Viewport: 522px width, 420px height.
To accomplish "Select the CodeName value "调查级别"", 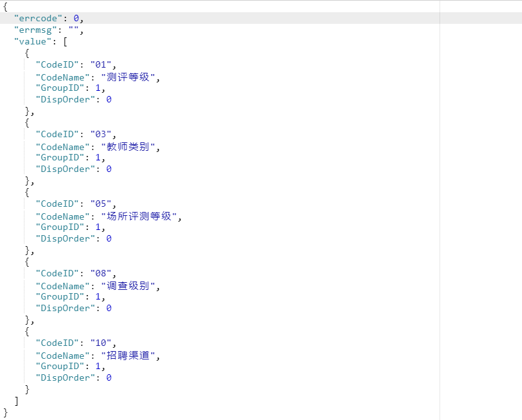I will pos(128,286).
